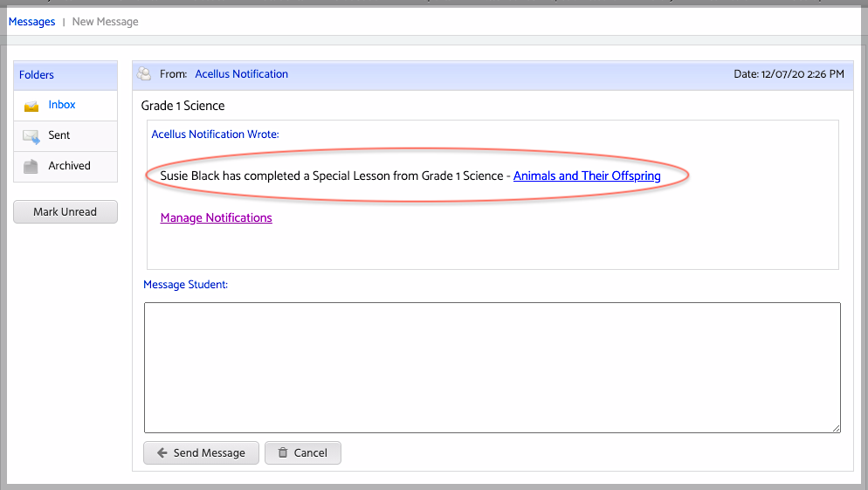Open the Manage Notifications link

point(216,218)
